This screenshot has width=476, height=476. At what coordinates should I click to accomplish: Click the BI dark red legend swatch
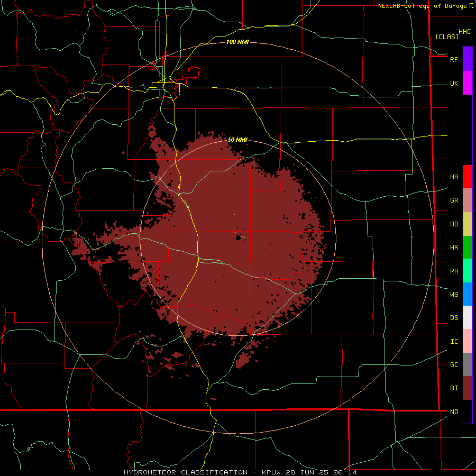pyautogui.click(x=467, y=388)
